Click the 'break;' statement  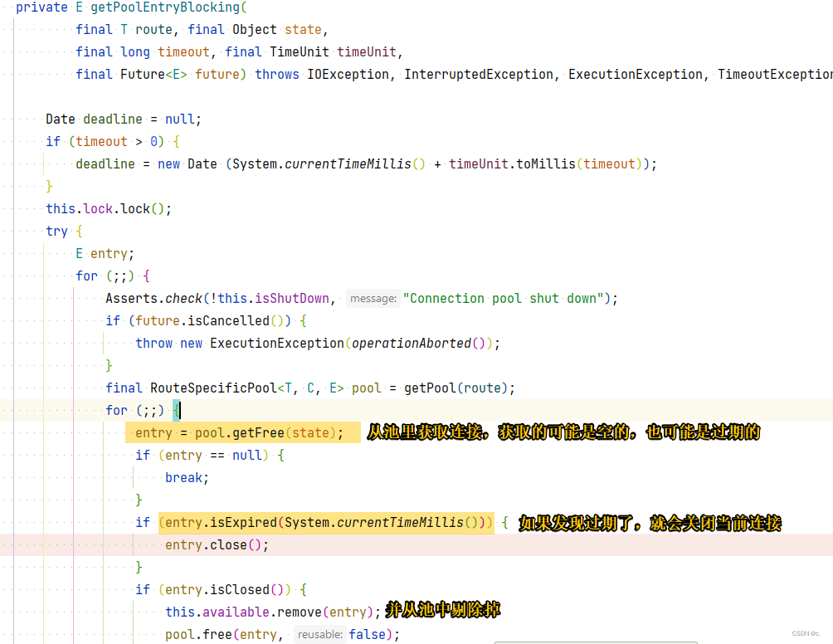(x=187, y=478)
